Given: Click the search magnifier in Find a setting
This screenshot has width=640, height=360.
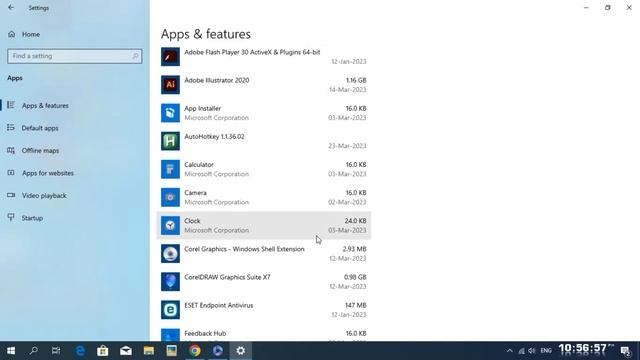Looking at the screenshot, I should 135,56.
